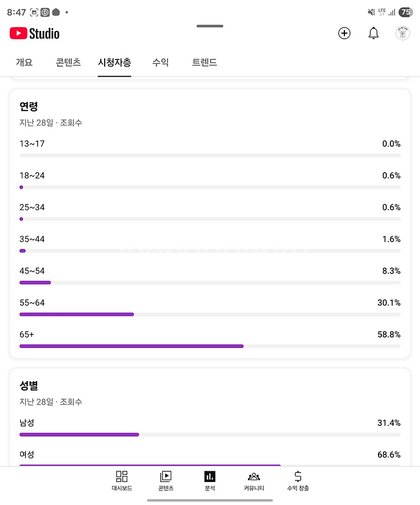Tap the 연령 card heading
The width and height of the screenshot is (420, 505).
(x=29, y=106)
